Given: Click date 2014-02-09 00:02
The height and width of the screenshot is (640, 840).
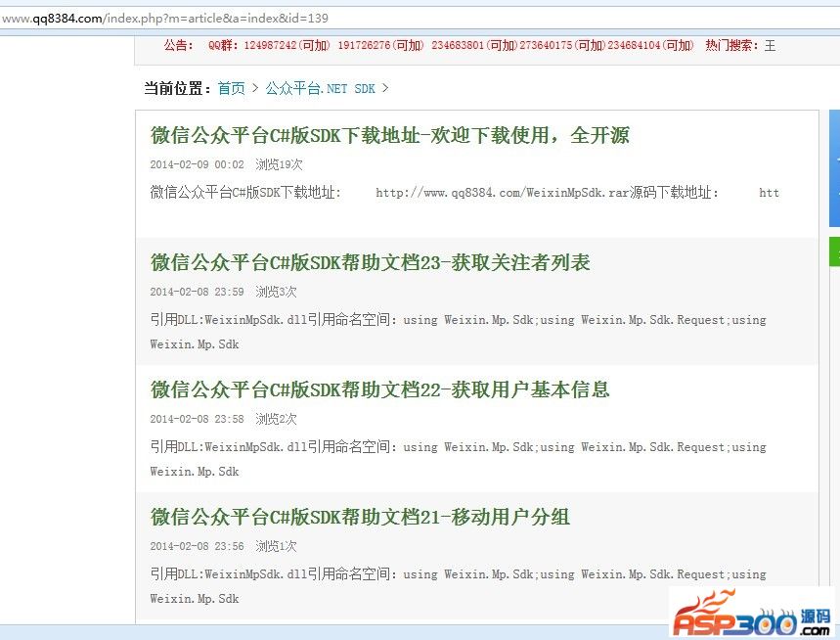Looking at the screenshot, I should pyautogui.click(x=198, y=164).
